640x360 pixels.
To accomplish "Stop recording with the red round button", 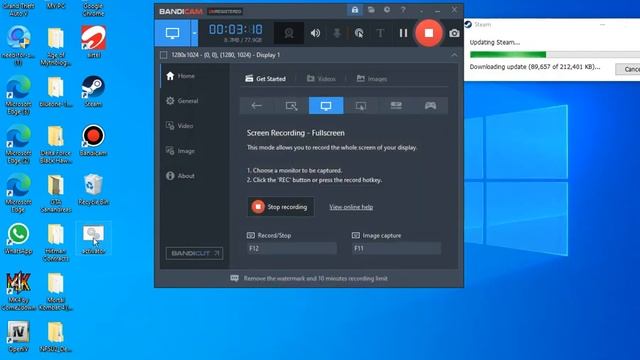I will [x=429, y=33].
